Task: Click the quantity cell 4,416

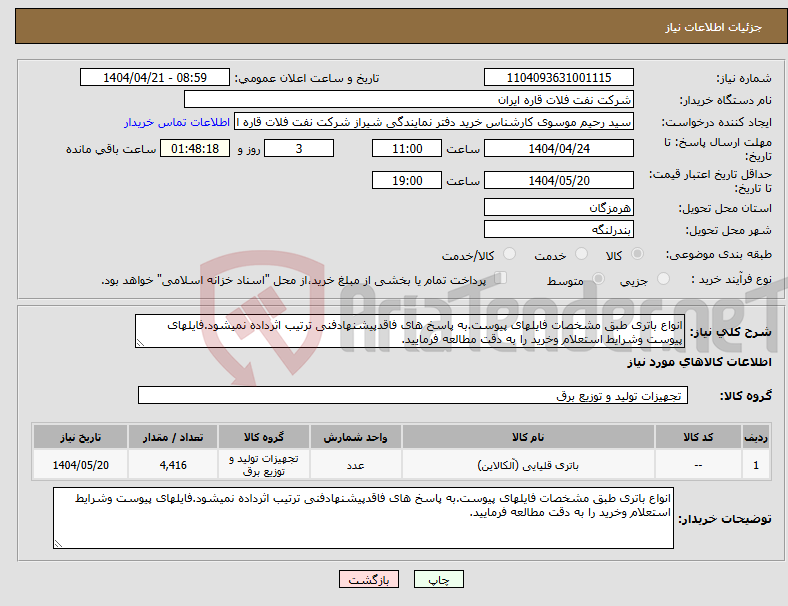Action: 173,465
